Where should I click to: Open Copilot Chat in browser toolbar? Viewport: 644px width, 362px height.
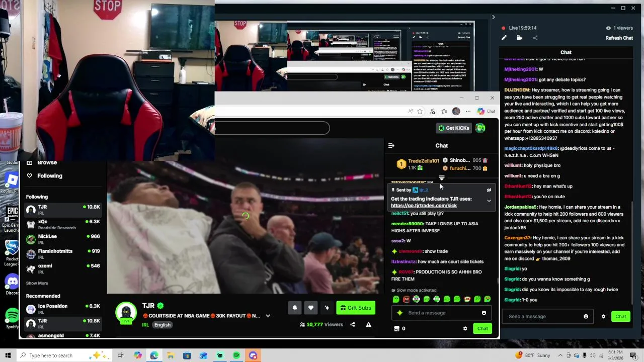coord(486,112)
